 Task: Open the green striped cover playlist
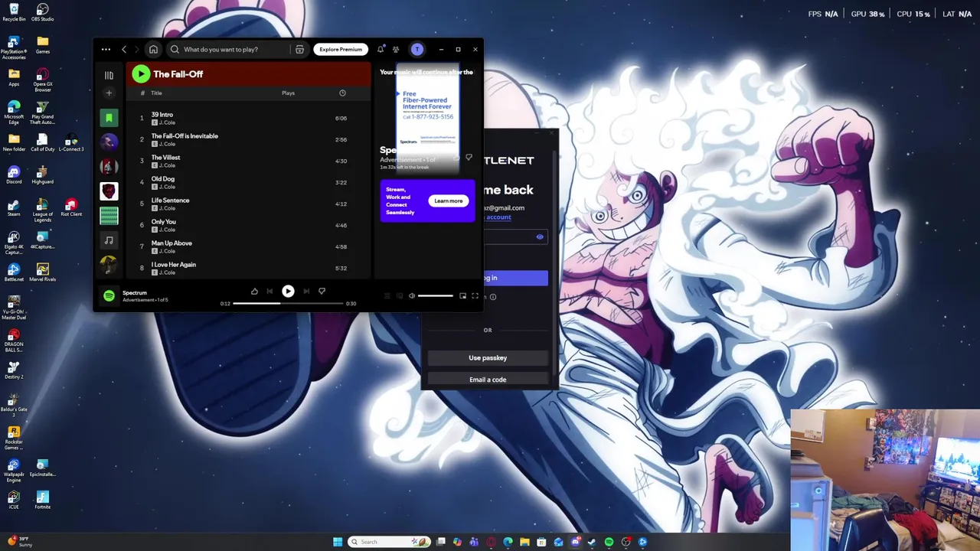coord(109,216)
